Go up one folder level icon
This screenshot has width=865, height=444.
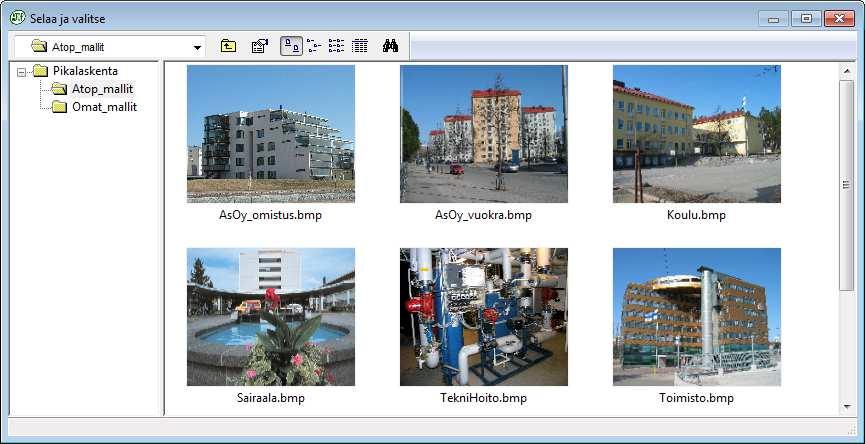(x=228, y=46)
